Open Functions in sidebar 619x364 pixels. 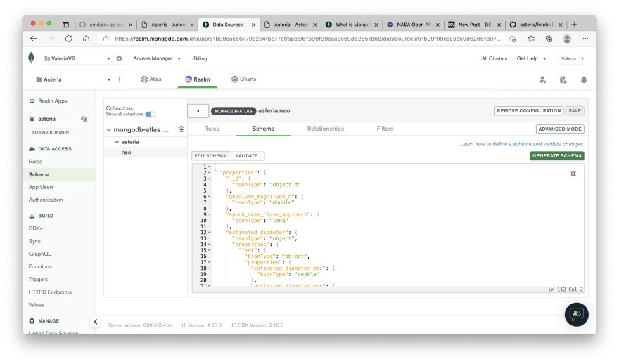pos(40,266)
